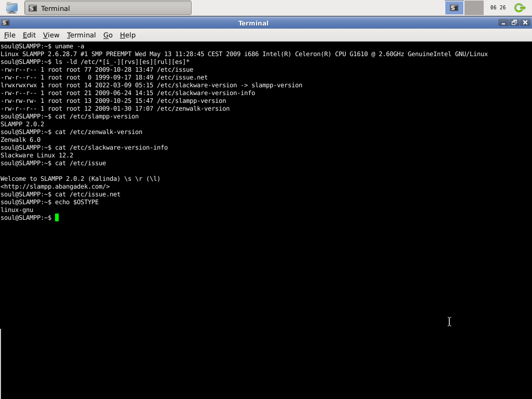
Task: Open the View menu
Action: (x=51, y=35)
